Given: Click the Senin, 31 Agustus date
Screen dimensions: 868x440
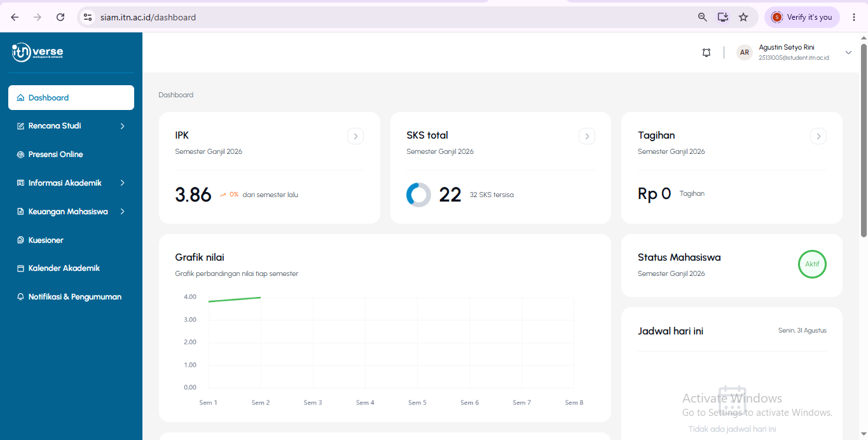Looking at the screenshot, I should (x=803, y=331).
